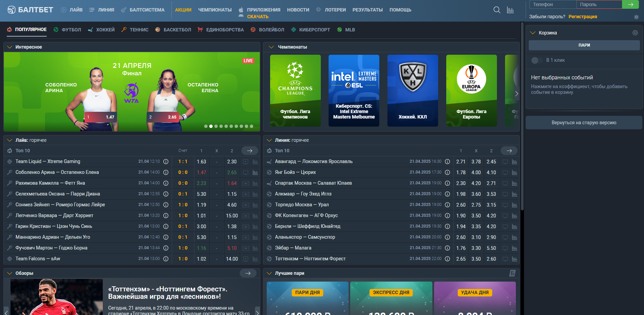This screenshot has height=315, width=644.
Task: Click Забыли пароль? link
Action: [x=547, y=17]
